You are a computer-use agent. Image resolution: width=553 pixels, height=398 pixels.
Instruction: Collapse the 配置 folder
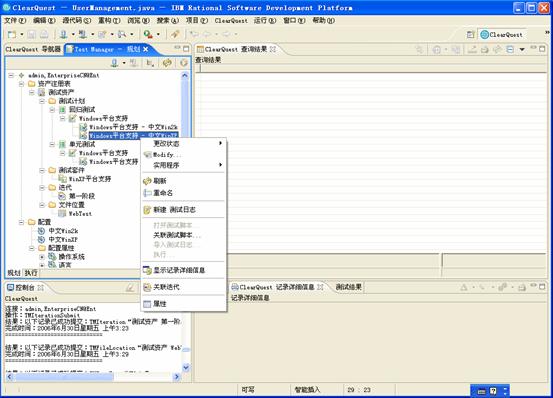22,222
